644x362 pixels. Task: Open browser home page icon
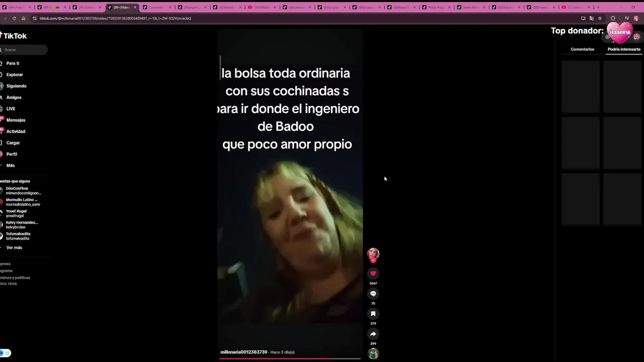pyautogui.click(x=23, y=18)
